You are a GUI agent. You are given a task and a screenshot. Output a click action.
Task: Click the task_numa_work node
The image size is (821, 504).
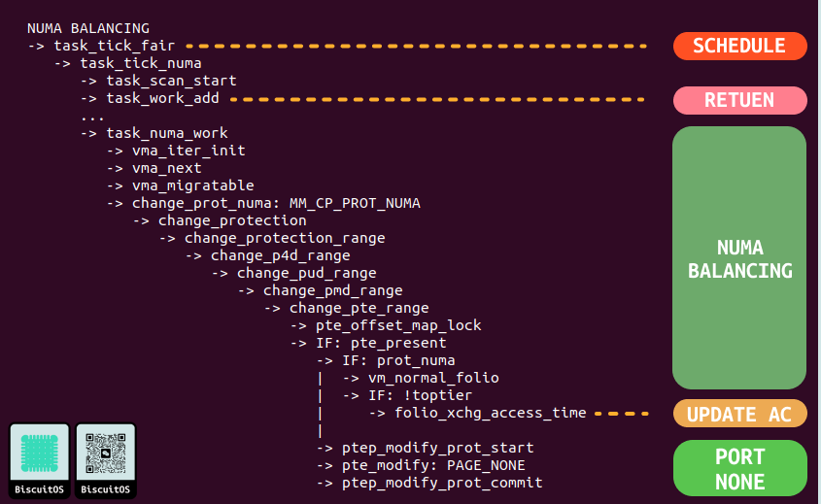coord(167,133)
